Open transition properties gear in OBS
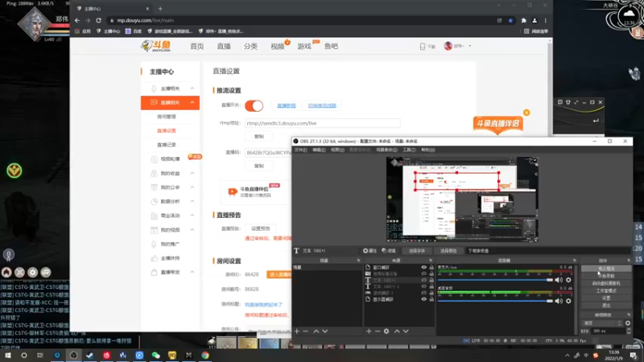This screenshot has width=644, height=362. 628,323
